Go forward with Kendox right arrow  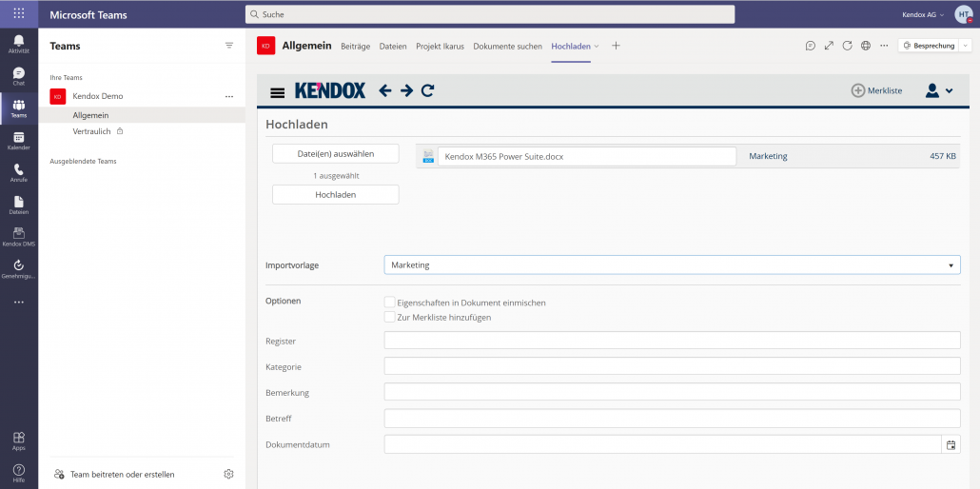coord(406,90)
